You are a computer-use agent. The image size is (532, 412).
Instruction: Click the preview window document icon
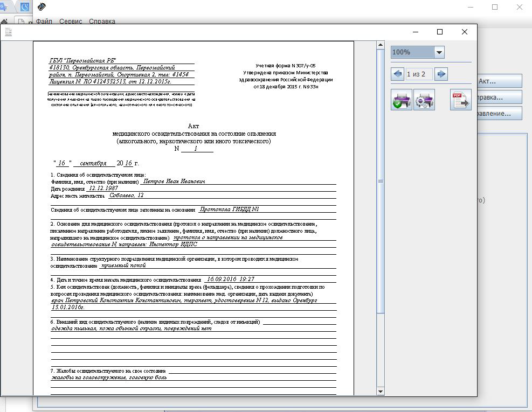(8, 32)
